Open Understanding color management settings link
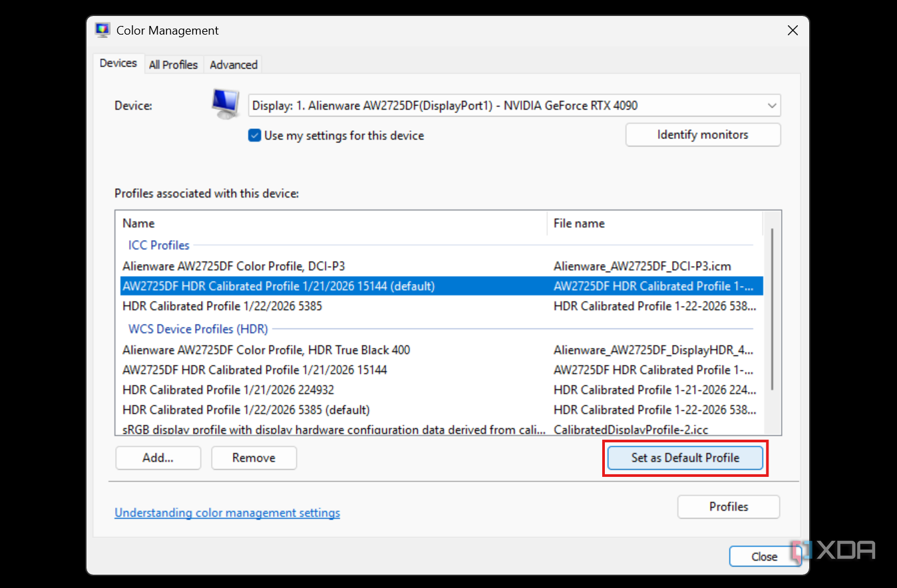 coord(228,513)
